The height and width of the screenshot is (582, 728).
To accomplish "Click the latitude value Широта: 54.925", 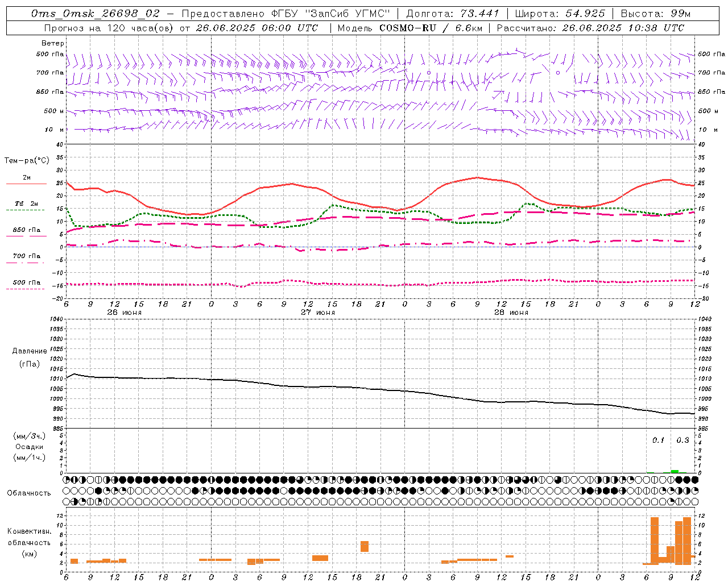I will click(x=560, y=13).
